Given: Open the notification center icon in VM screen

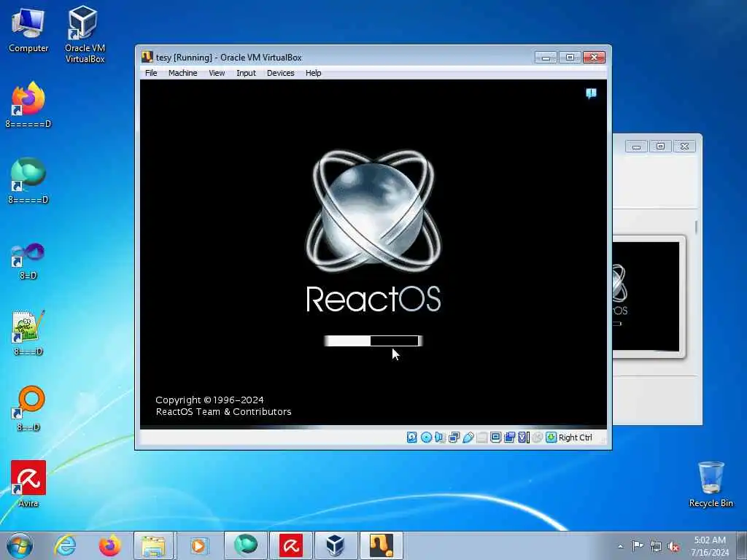Looking at the screenshot, I should [591, 93].
